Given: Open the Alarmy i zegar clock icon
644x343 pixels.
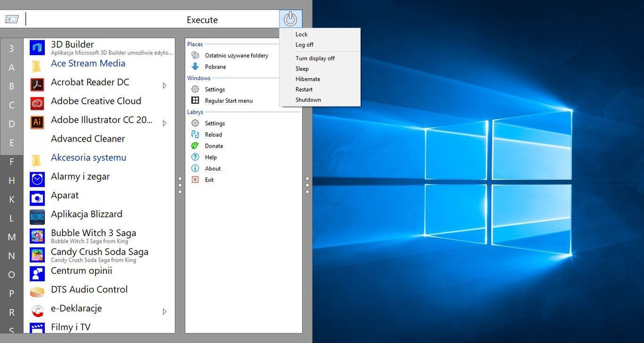Looking at the screenshot, I should (x=37, y=180).
